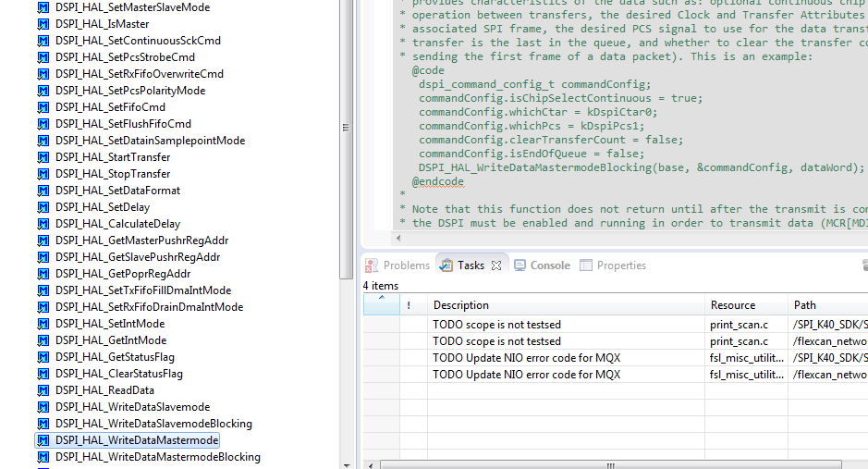
Task: Click the icon for DSPI_HAL_SetRxFifoOverwriteCmd
Action: coord(43,74)
